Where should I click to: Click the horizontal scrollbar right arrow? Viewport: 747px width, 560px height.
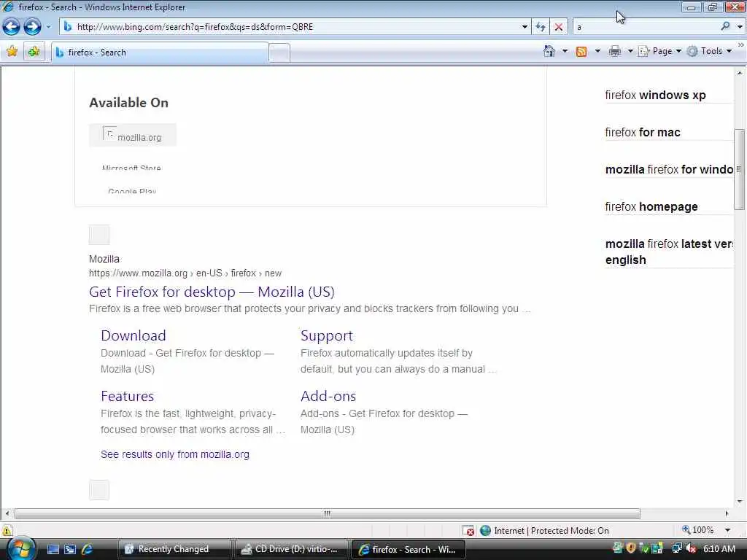(727, 513)
